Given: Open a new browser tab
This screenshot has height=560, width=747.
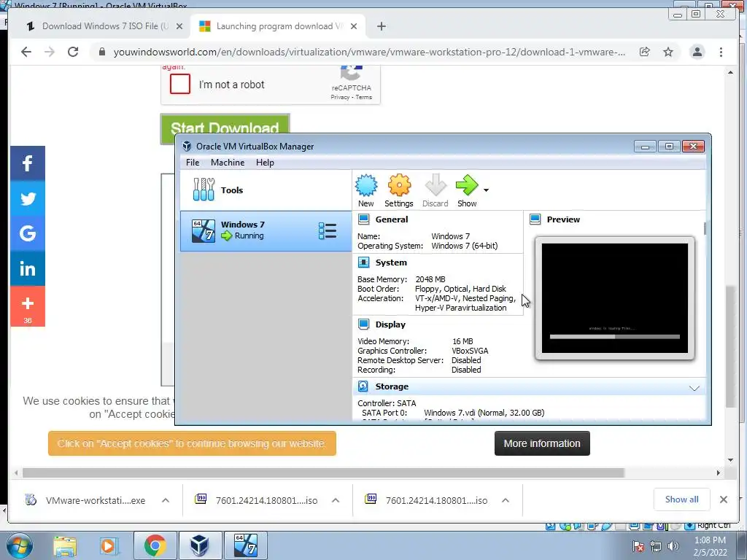Looking at the screenshot, I should (381, 26).
